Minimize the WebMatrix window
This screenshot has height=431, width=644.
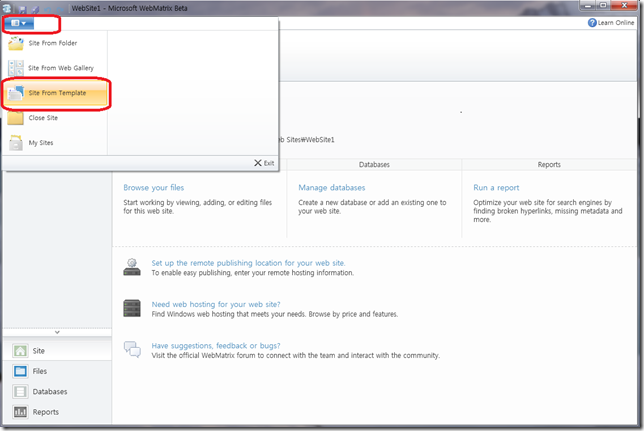[x=588, y=5]
